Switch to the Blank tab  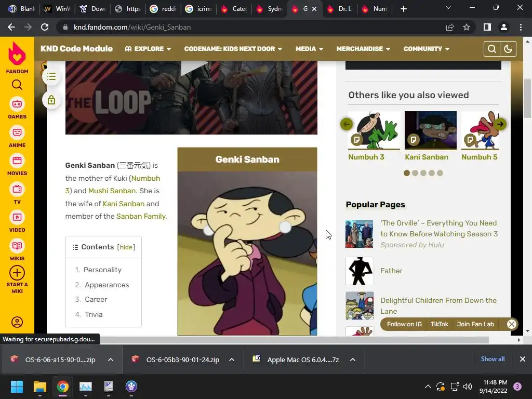point(22,9)
